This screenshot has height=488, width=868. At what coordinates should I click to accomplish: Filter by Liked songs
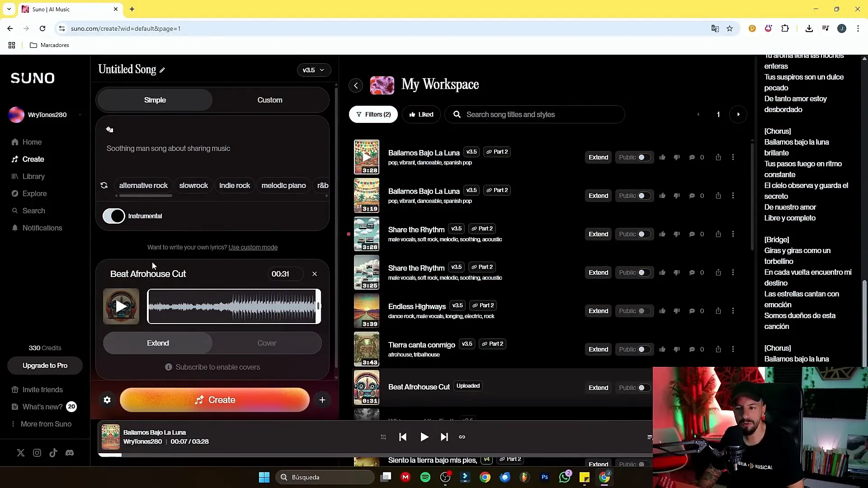421,114
